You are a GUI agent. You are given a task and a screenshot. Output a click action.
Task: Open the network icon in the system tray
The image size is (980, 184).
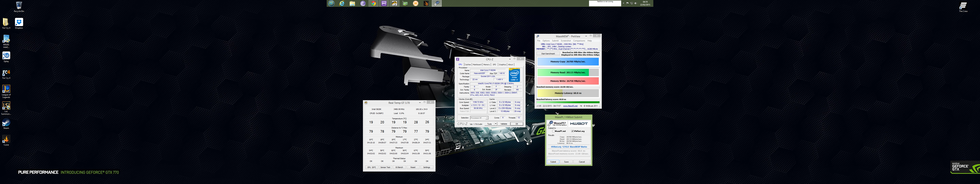click(x=632, y=3)
